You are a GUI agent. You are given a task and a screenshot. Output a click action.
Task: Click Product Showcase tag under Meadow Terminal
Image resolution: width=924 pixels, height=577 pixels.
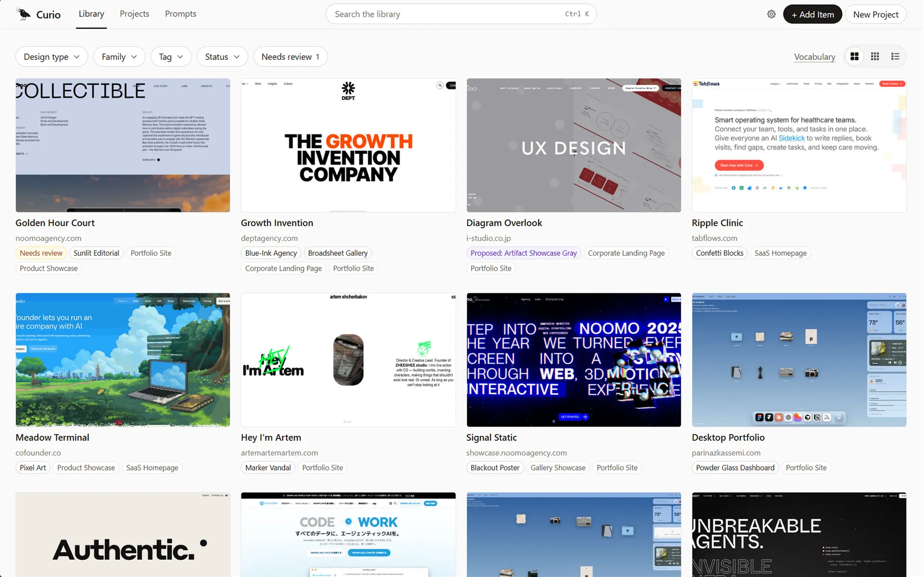click(86, 468)
